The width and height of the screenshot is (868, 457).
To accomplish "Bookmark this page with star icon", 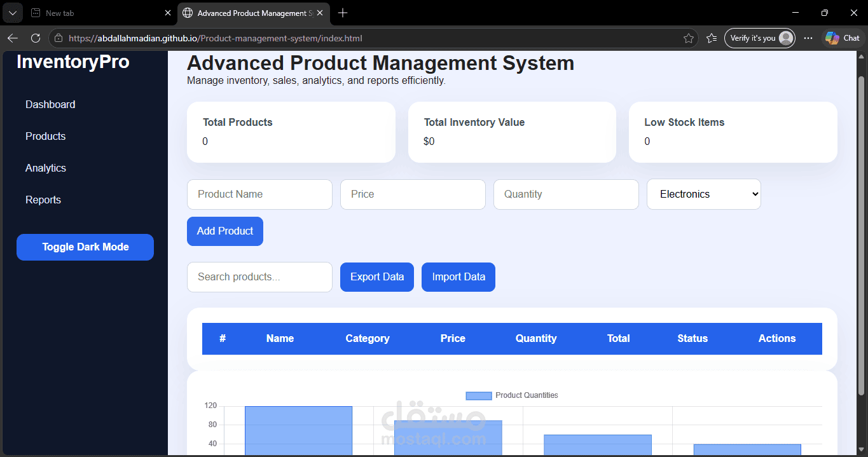I will (x=688, y=38).
